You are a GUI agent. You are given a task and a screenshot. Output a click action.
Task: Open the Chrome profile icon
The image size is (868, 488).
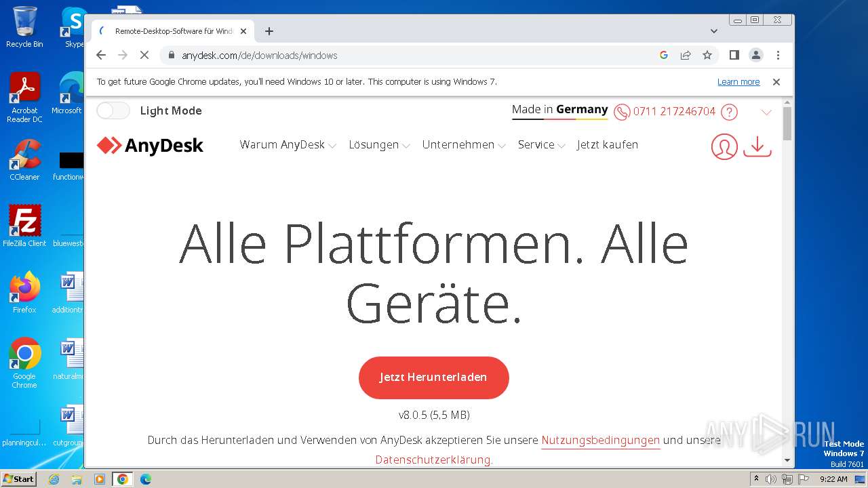click(756, 55)
